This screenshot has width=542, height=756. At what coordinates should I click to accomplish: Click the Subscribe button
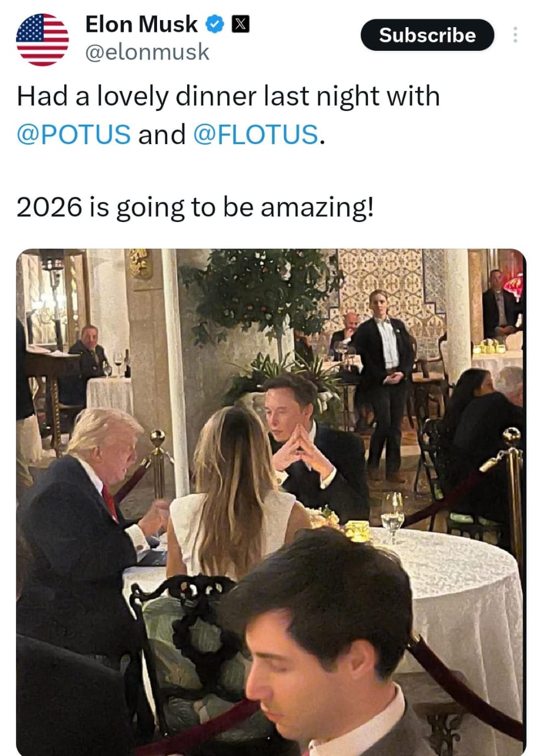click(427, 35)
